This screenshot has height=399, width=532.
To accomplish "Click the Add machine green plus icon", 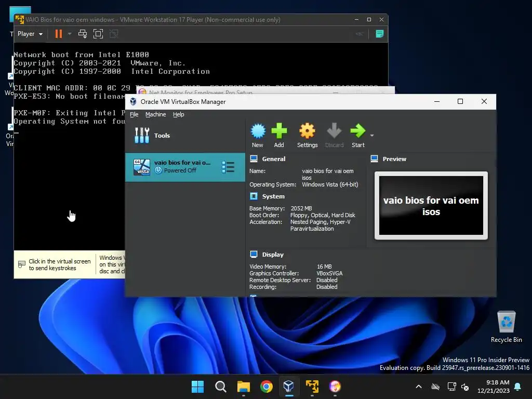I will [x=279, y=136].
